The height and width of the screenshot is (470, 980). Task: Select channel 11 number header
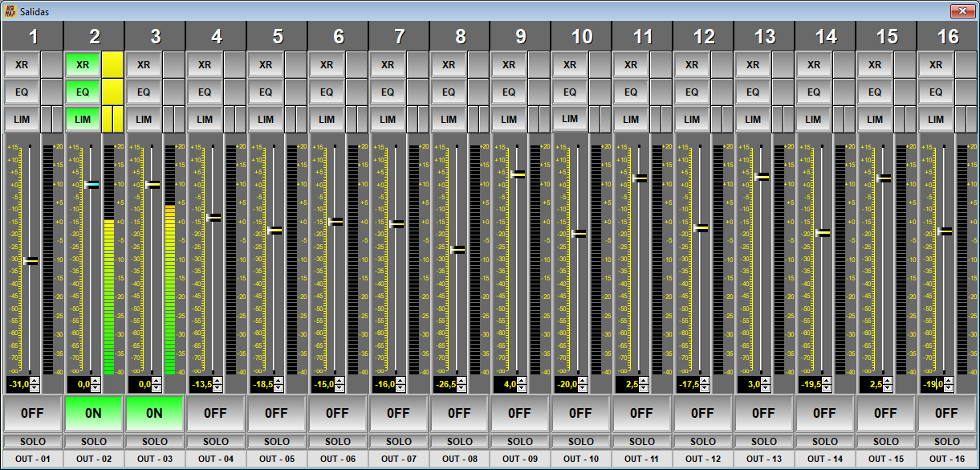[642, 36]
